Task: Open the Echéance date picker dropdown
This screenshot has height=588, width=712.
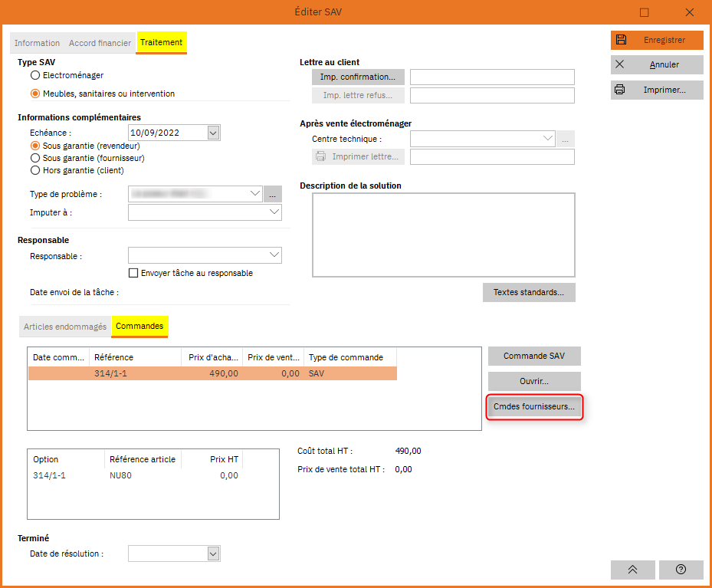Action: [213, 133]
